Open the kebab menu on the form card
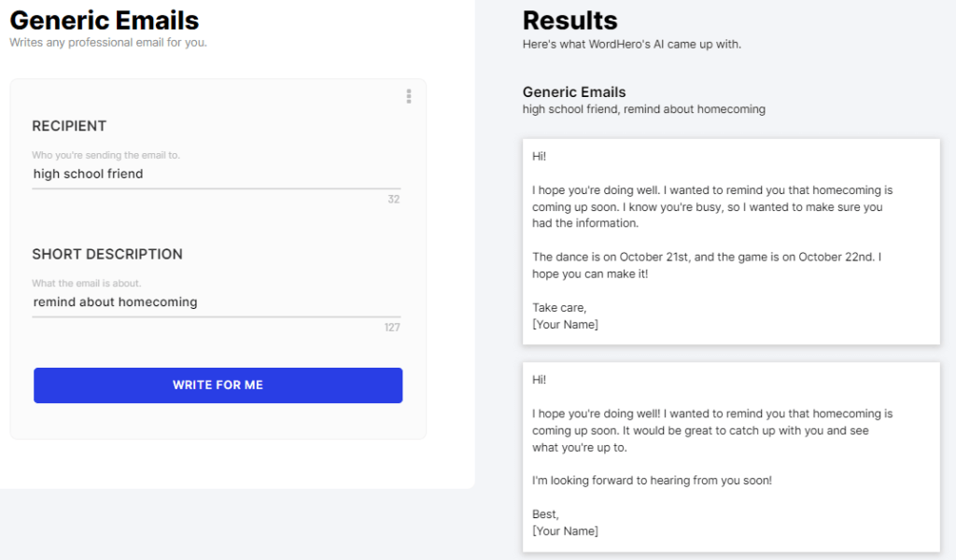This screenshot has height=560, width=956. [408, 95]
